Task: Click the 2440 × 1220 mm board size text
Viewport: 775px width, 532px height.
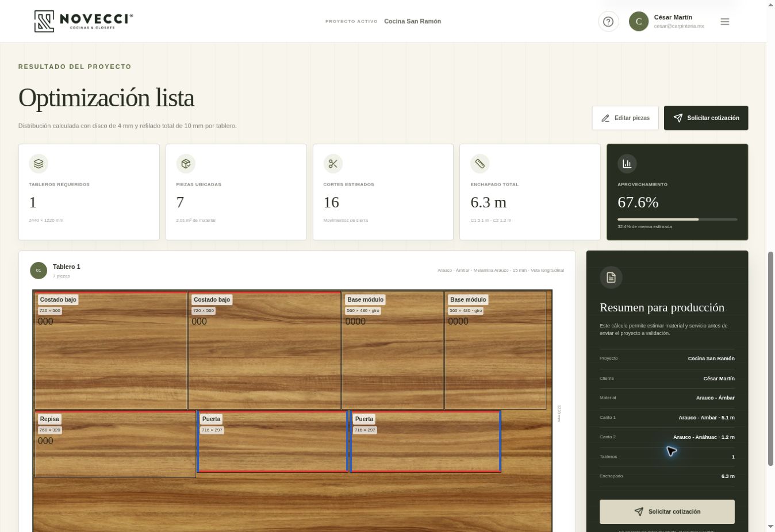Action: [x=46, y=221]
